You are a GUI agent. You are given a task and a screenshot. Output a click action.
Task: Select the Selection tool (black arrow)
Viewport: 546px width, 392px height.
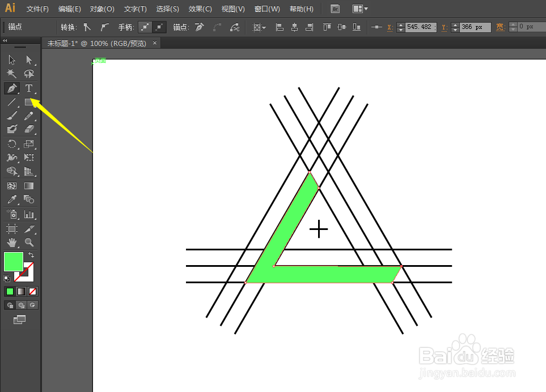[12, 60]
